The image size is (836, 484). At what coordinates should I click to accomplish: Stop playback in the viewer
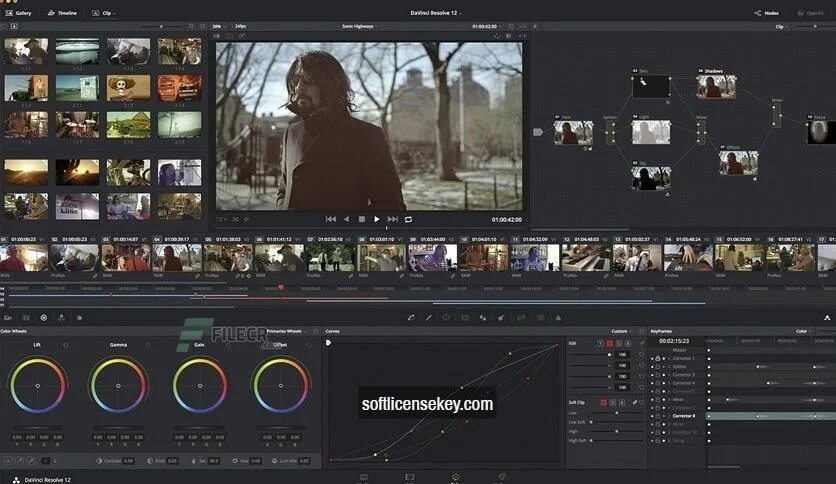pos(361,219)
